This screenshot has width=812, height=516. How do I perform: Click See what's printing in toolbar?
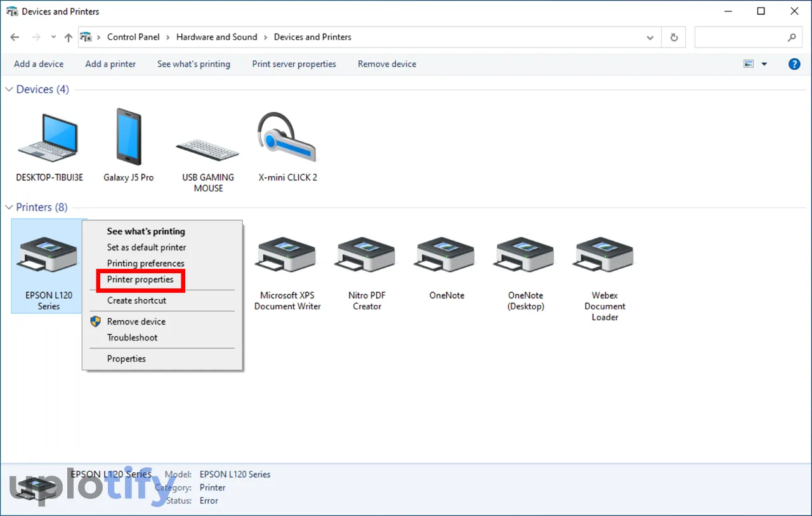coord(193,64)
